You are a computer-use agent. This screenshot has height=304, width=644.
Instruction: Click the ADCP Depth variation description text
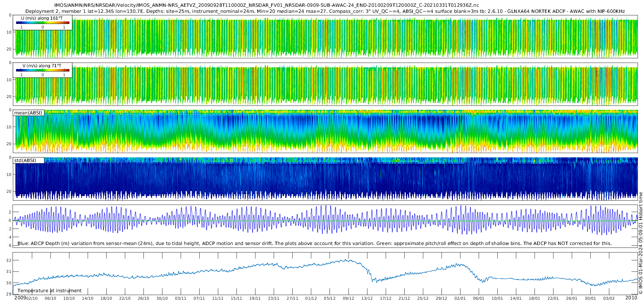click(314, 244)
